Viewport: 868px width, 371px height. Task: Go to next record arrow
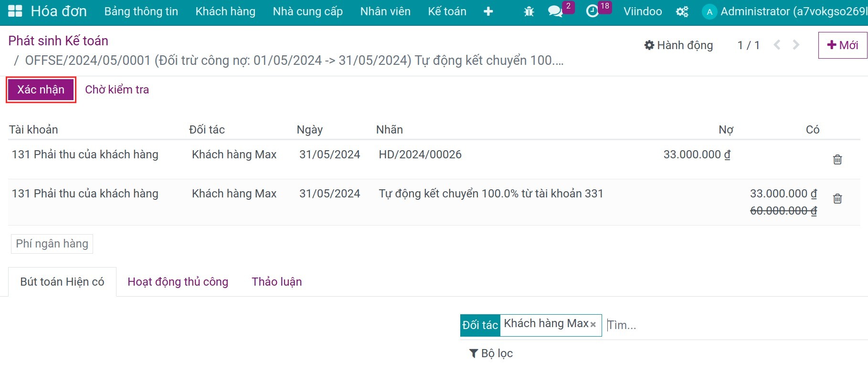(x=796, y=45)
